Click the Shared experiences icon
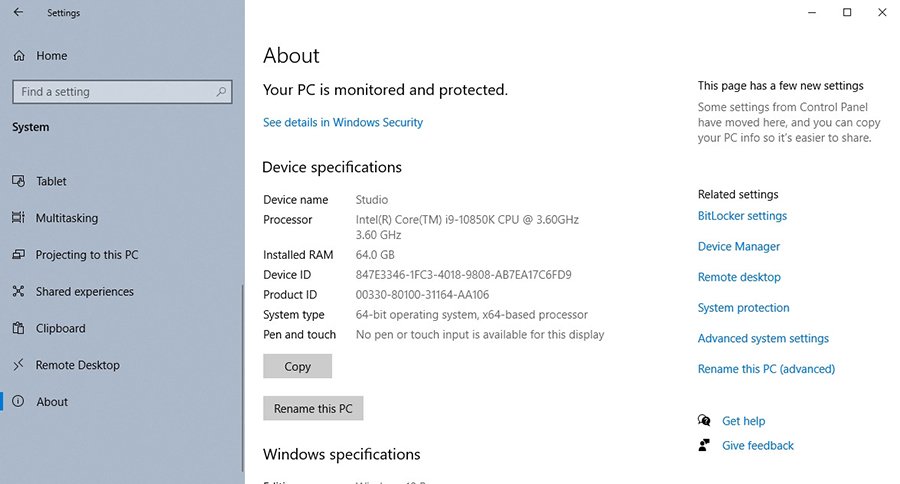 click(x=18, y=292)
